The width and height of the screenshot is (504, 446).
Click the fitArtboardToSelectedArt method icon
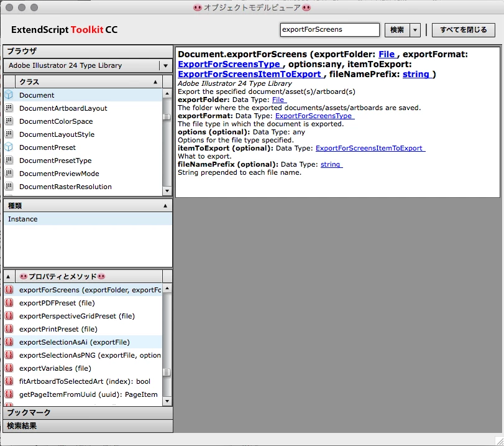point(9,381)
